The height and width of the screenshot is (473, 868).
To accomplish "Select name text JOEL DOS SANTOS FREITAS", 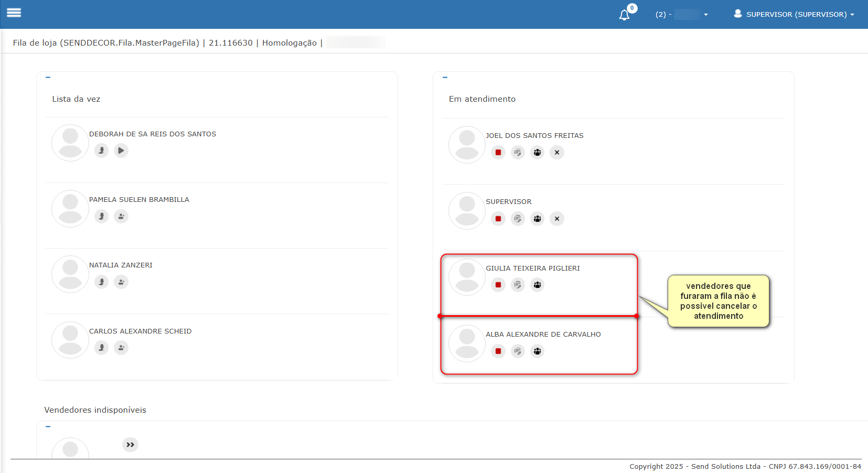I will click(534, 136).
